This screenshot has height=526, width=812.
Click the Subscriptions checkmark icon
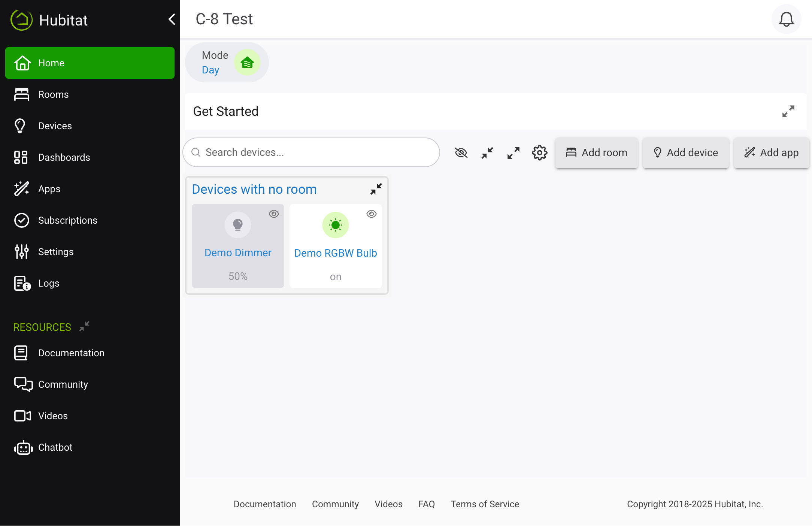[x=21, y=220]
